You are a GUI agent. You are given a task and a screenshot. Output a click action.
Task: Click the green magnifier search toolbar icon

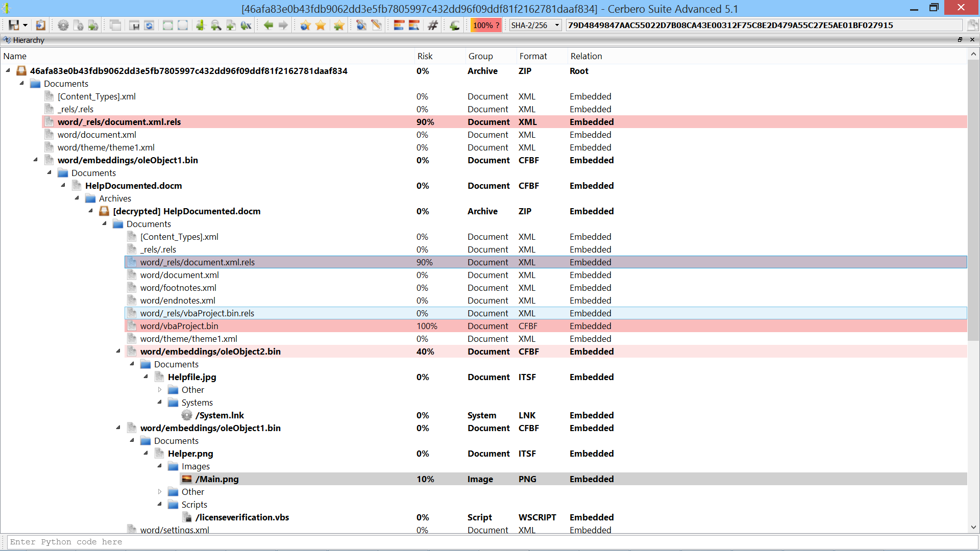click(x=216, y=25)
